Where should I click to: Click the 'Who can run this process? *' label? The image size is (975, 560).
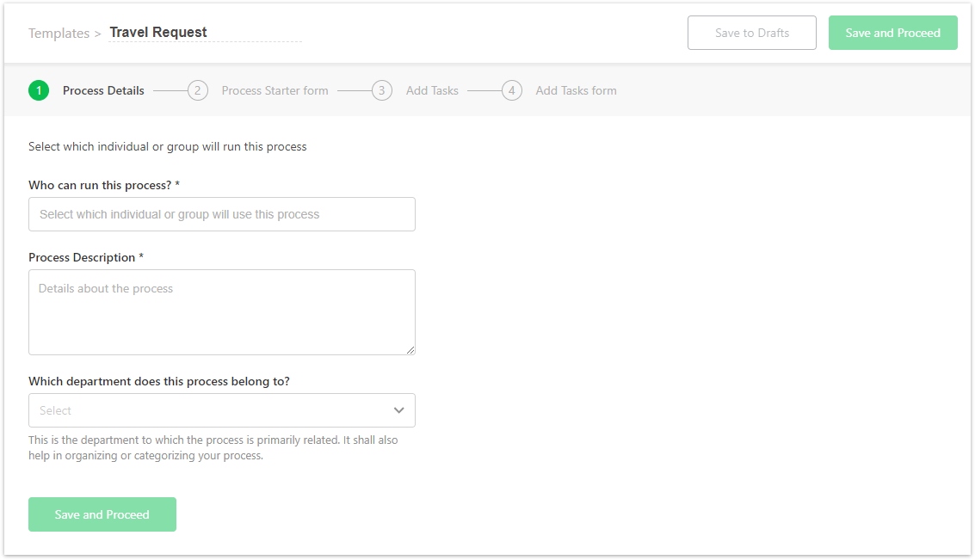(x=104, y=185)
